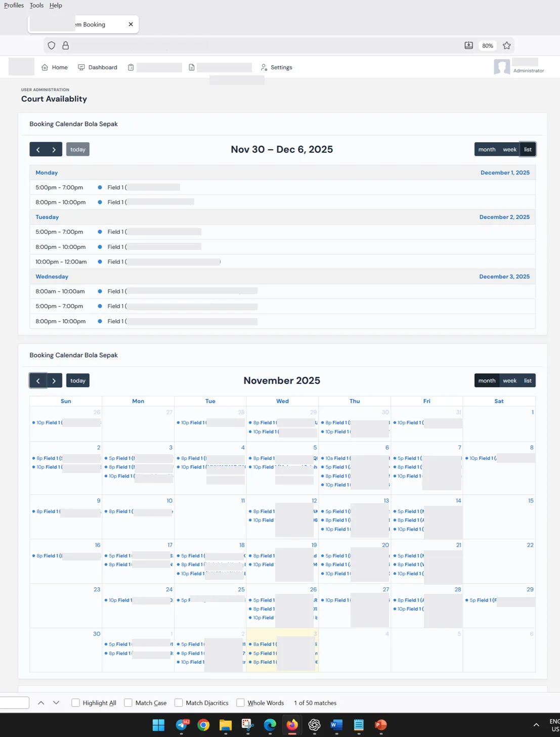This screenshot has width=560, height=737.
Task: Click the Nov 10 8p Field 1 event
Action: coord(139,511)
